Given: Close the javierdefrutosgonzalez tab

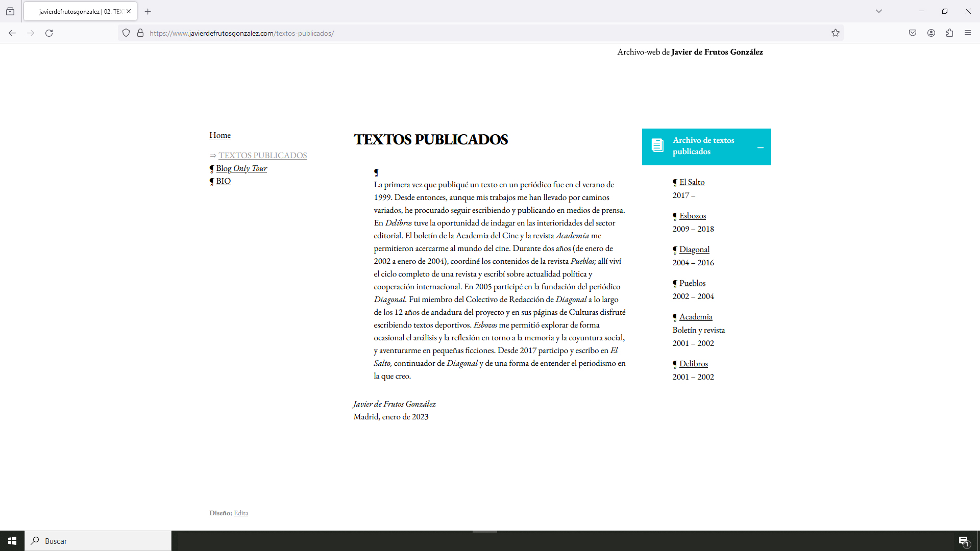Looking at the screenshot, I should tap(129, 11).
